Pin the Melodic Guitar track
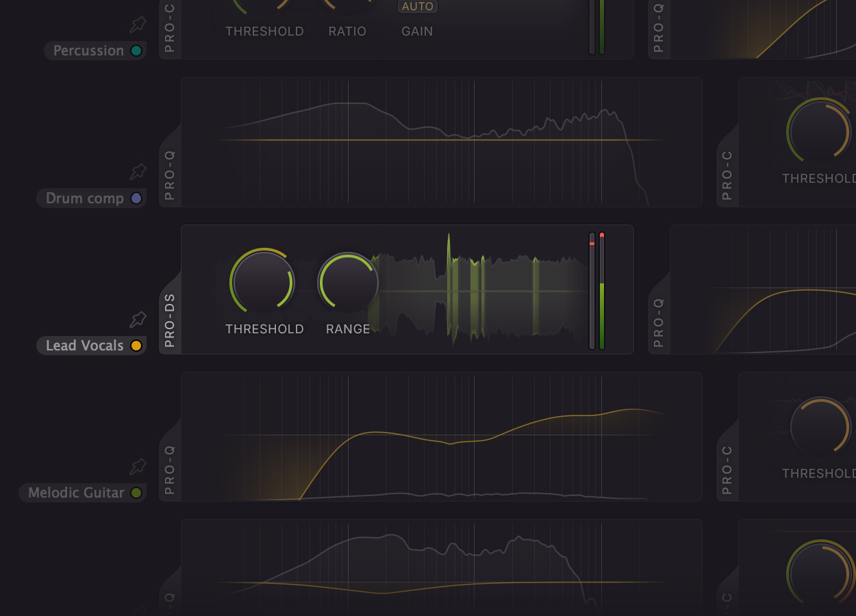Image resolution: width=856 pixels, height=616 pixels. [x=138, y=467]
